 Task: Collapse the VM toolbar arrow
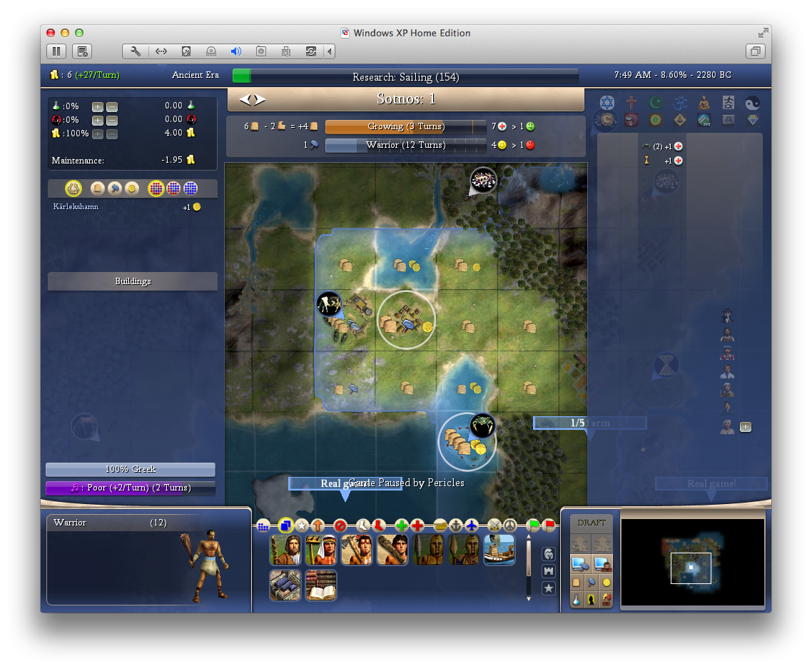coord(329,51)
